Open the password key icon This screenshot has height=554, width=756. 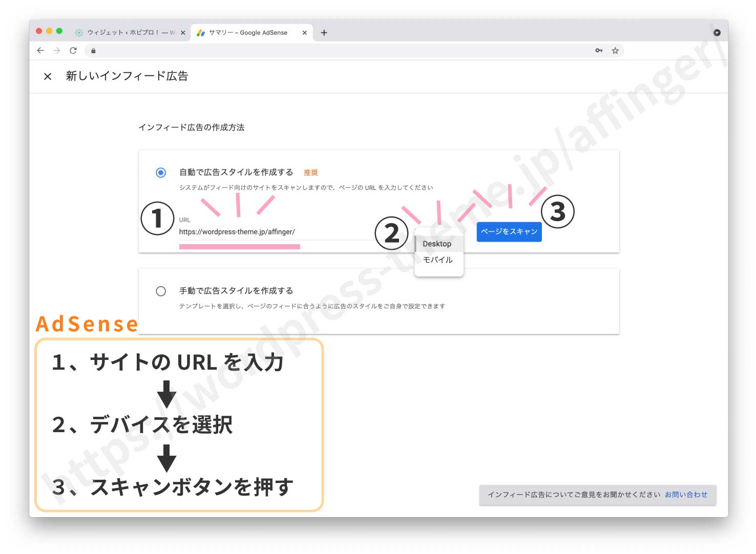599,50
